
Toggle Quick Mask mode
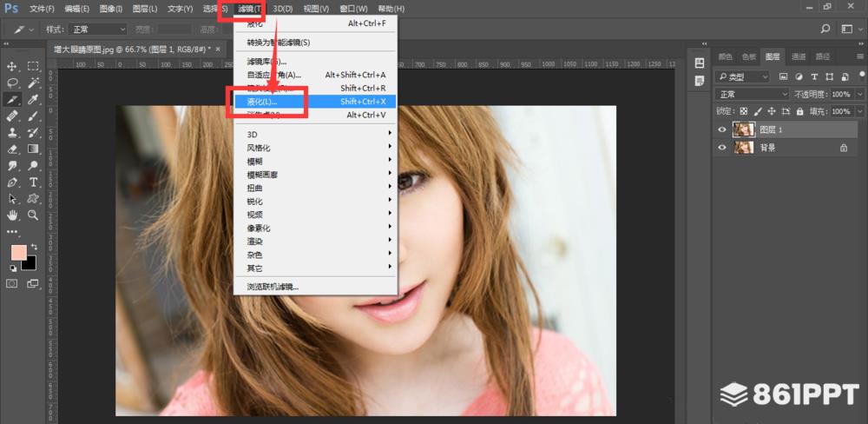click(11, 284)
